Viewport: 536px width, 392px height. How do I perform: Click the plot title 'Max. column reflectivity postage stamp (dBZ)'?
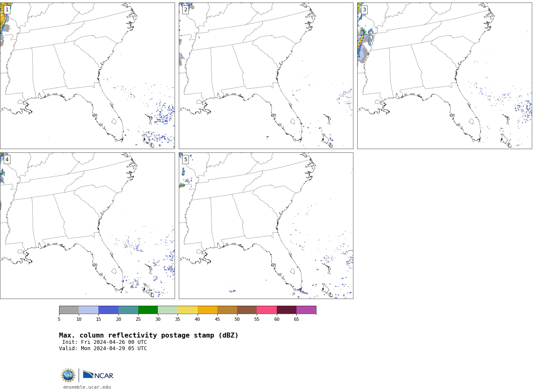pos(149,335)
